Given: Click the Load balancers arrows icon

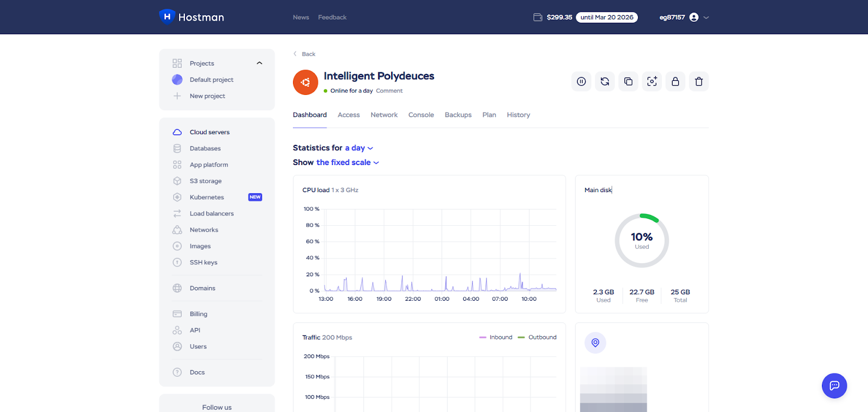Looking at the screenshot, I should pyautogui.click(x=177, y=214).
